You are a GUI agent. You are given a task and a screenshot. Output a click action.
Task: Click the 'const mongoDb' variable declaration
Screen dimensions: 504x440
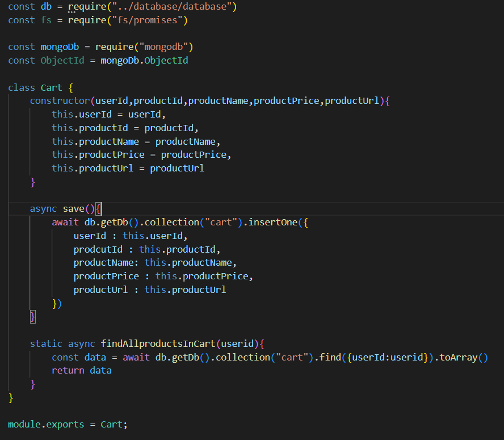click(43, 47)
